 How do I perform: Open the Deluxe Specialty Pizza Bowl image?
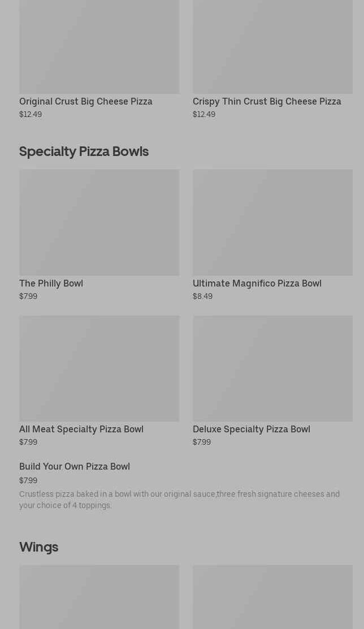[x=272, y=368]
